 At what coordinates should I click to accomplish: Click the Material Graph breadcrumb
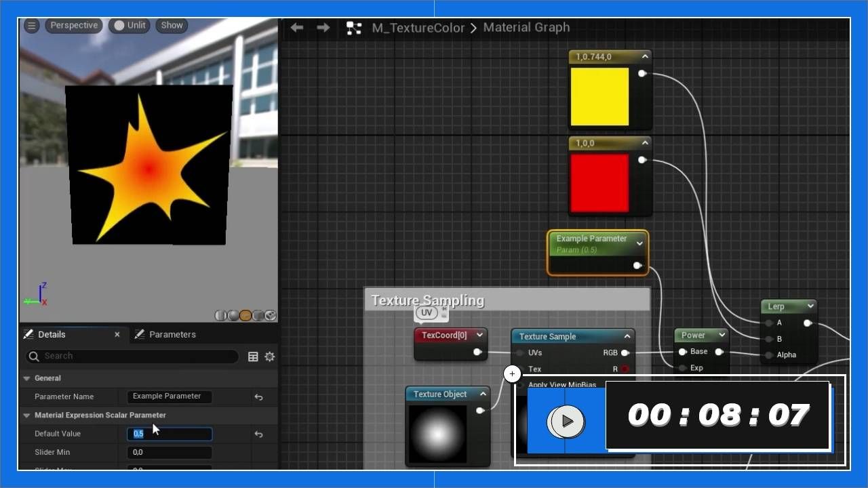click(526, 28)
